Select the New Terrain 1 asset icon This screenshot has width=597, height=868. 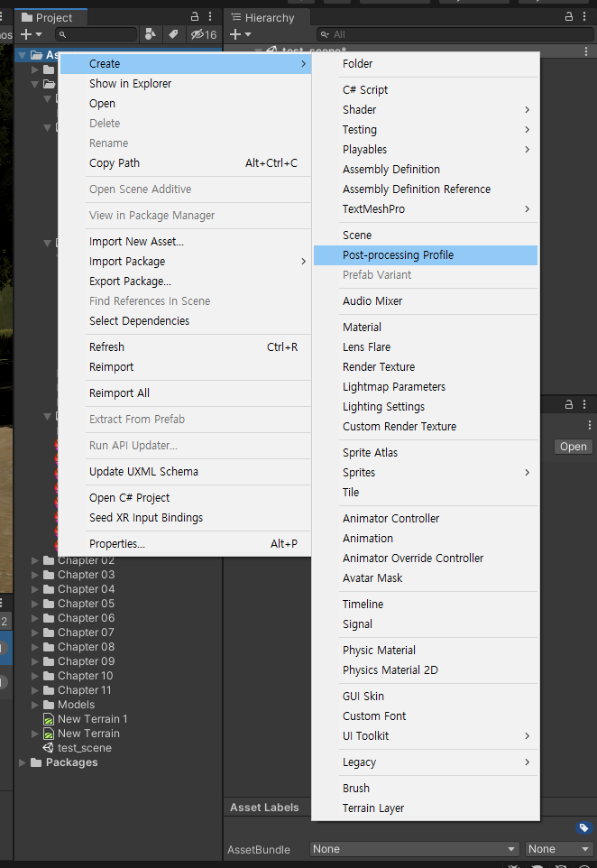[x=49, y=719]
